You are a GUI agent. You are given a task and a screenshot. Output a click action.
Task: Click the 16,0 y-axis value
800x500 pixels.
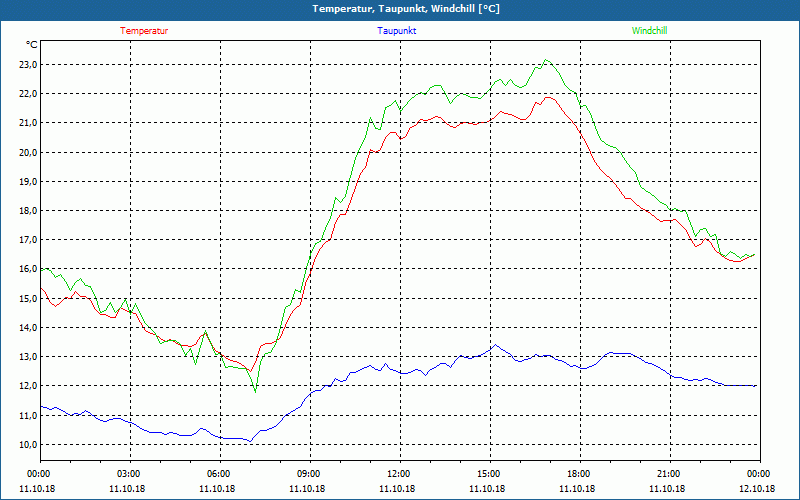[x=29, y=269]
